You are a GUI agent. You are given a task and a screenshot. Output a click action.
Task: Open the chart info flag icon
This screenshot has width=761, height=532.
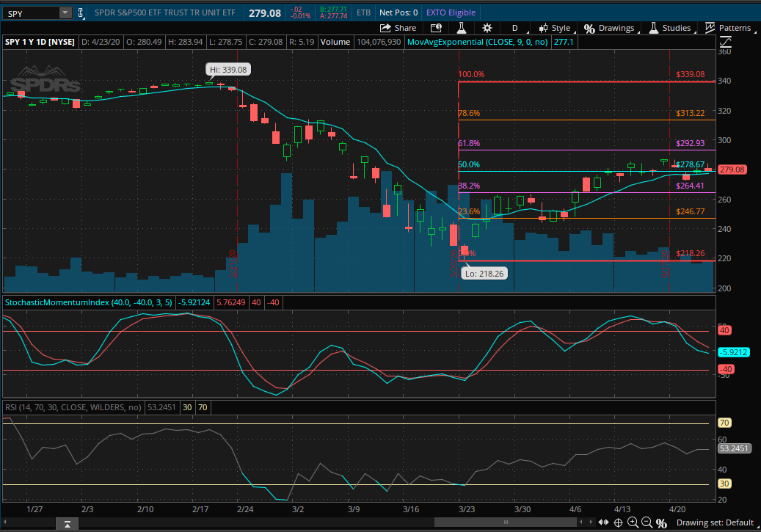click(436, 28)
